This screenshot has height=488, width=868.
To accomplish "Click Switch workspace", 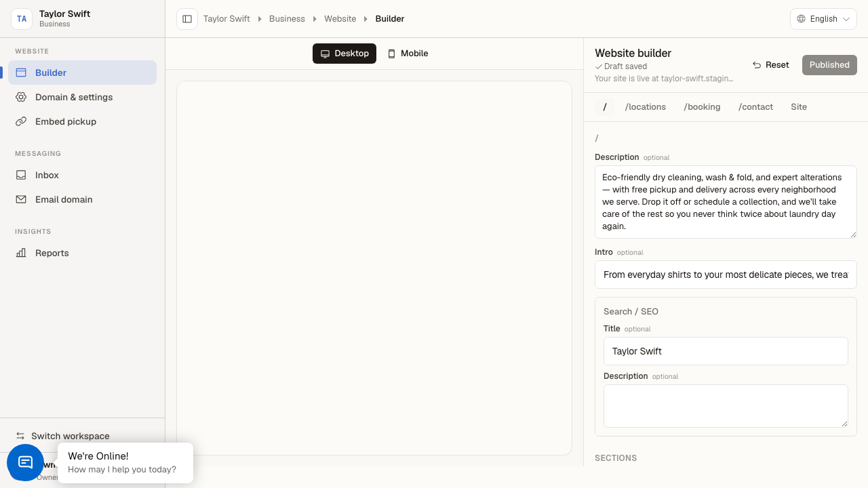I will click(82, 436).
